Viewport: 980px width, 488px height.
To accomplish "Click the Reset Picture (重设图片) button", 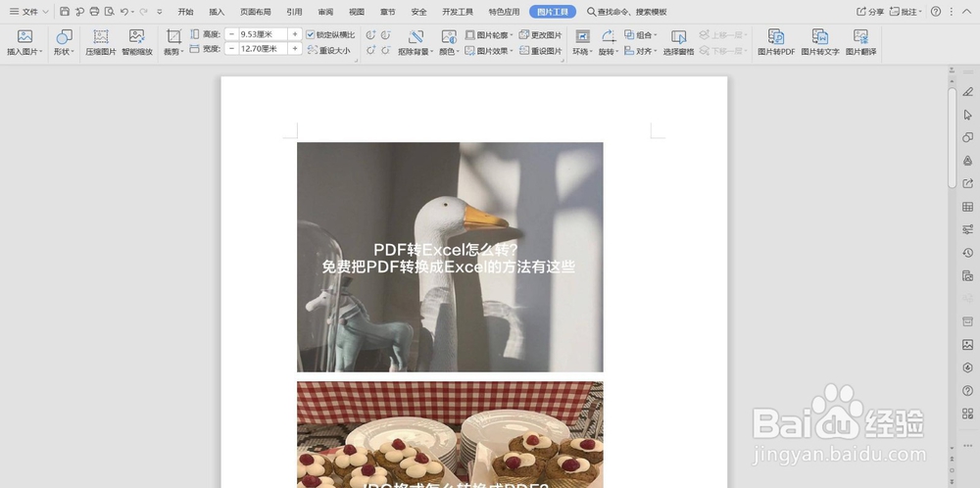I will (x=541, y=51).
